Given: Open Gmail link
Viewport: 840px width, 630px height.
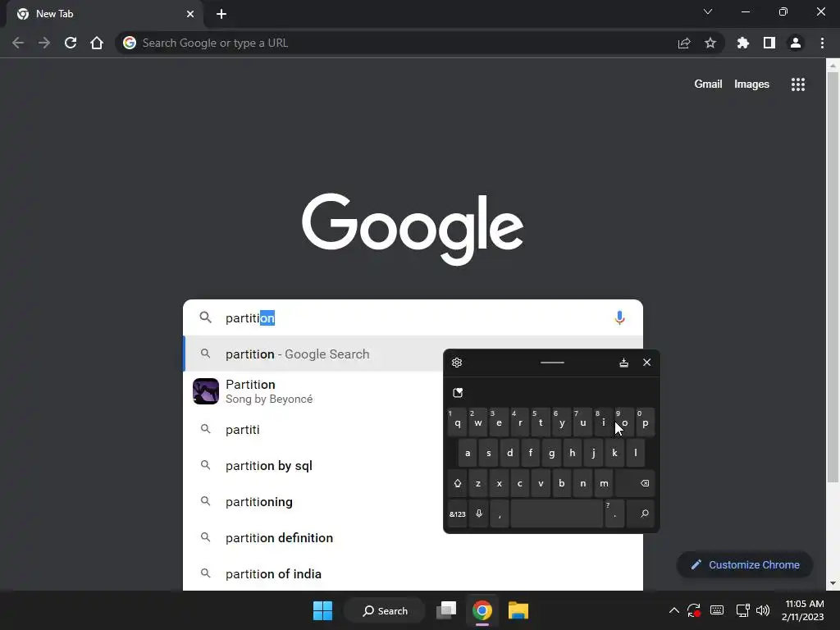Looking at the screenshot, I should click(708, 84).
